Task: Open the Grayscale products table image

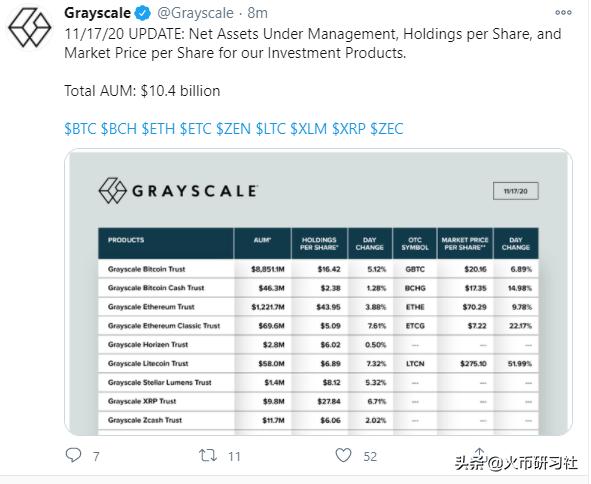Action: pos(318,292)
